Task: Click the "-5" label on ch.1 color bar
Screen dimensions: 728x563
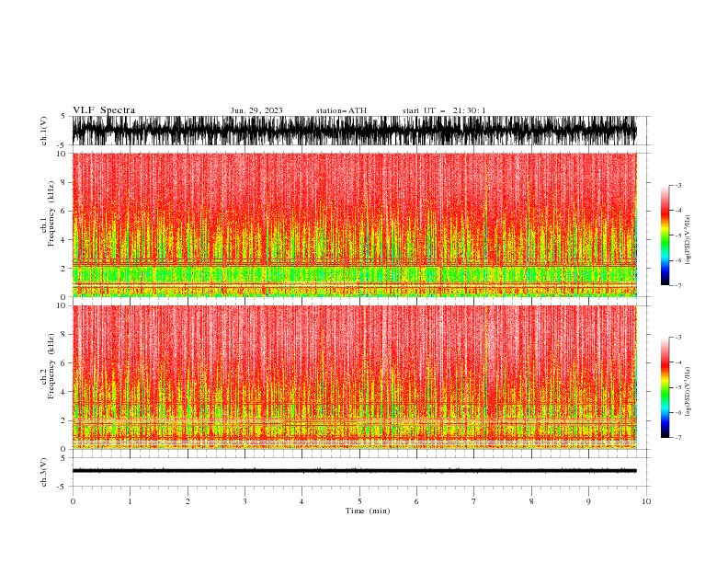Action: [677, 236]
